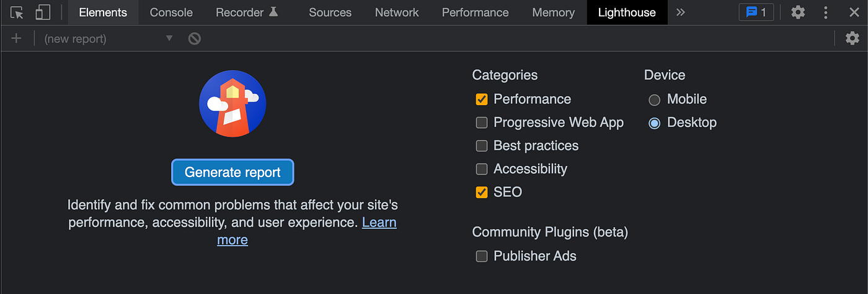The image size is (868, 294).
Task: Open Lighthouse settings gear
Action: (853, 38)
